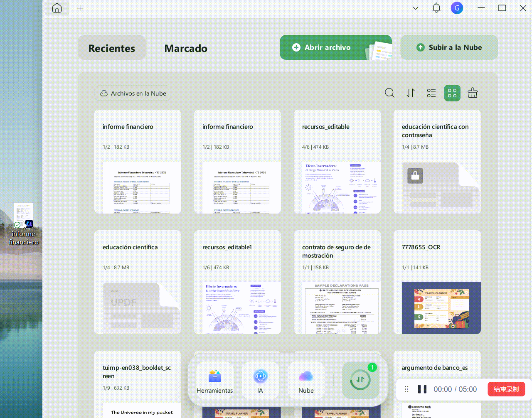Viewport: 532px width, 418px height.
Task: Switch to list view icon
Action: click(431, 93)
